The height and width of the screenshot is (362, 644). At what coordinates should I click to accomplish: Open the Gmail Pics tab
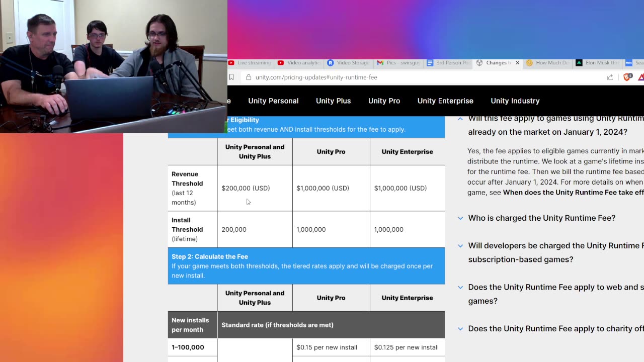(x=398, y=63)
